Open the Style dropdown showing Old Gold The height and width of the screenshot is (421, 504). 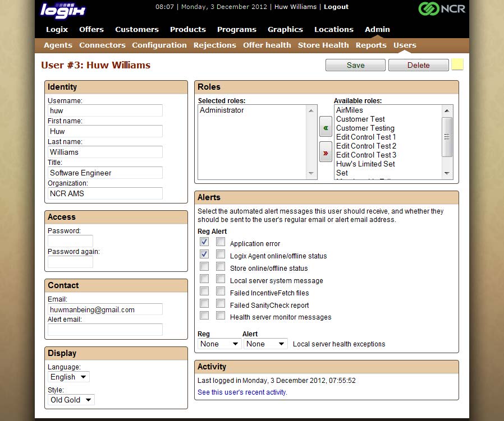(70, 400)
